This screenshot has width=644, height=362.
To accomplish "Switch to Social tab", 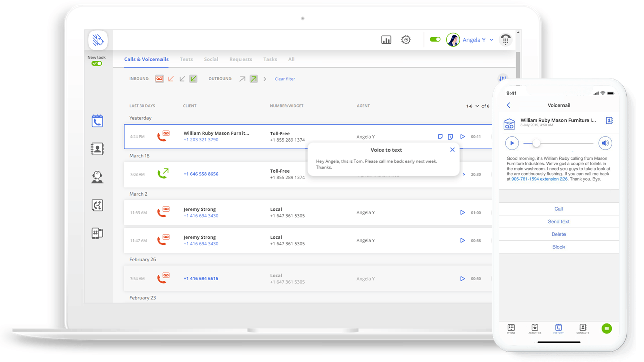I will click(211, 59).
